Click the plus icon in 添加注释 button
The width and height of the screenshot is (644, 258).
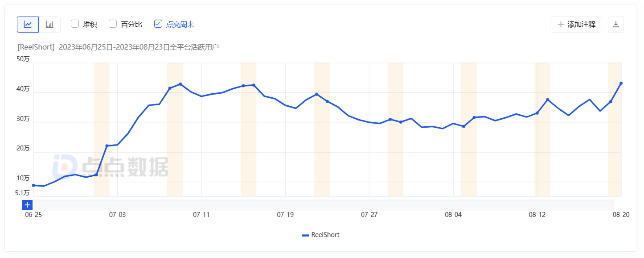pos(560,25)
